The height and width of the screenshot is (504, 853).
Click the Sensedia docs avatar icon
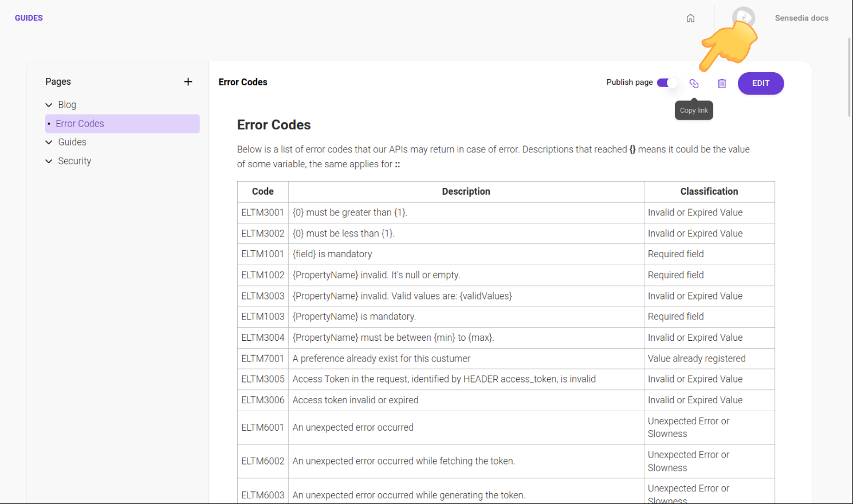(744, 16)
